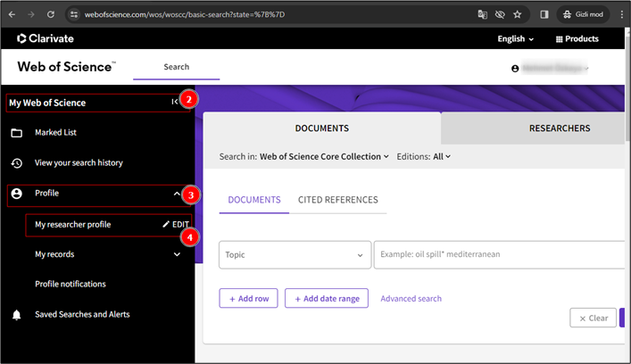Click the browser address bar URL

tap(185, 14)
